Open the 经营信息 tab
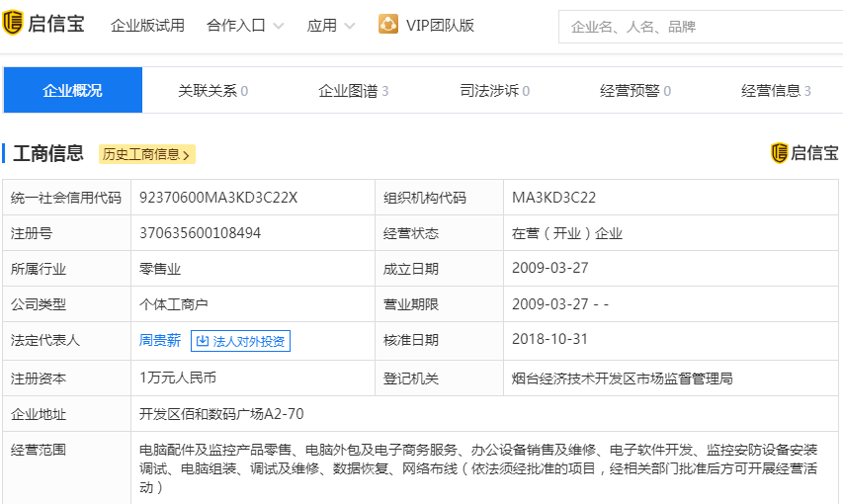Viewport: 843px width, 504px height. 776,91
